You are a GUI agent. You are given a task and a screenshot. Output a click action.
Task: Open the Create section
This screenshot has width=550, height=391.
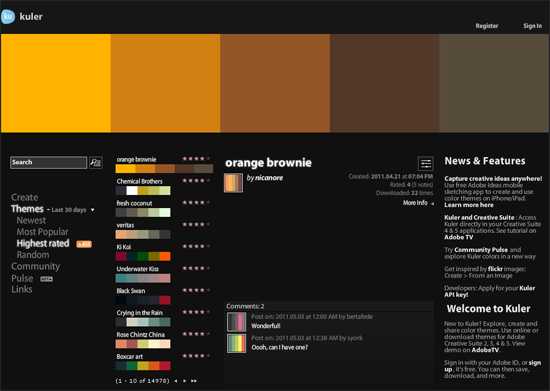tap(25, 197)
